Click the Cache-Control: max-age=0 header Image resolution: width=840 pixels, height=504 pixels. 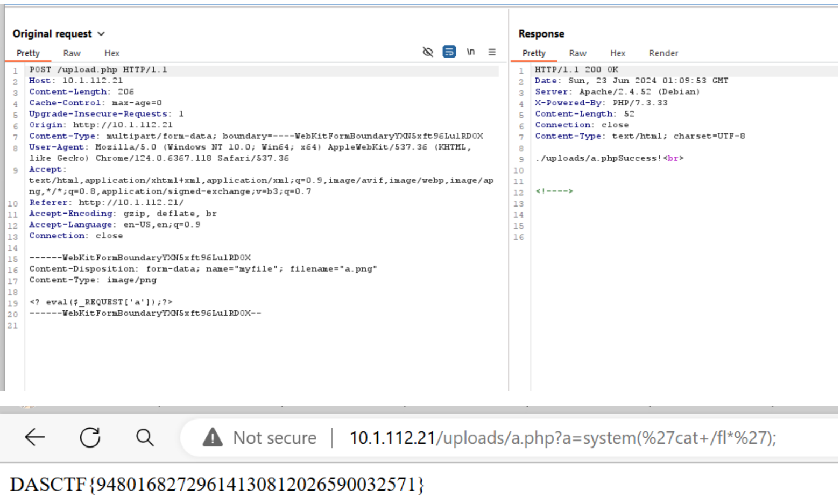coord(95,103)
